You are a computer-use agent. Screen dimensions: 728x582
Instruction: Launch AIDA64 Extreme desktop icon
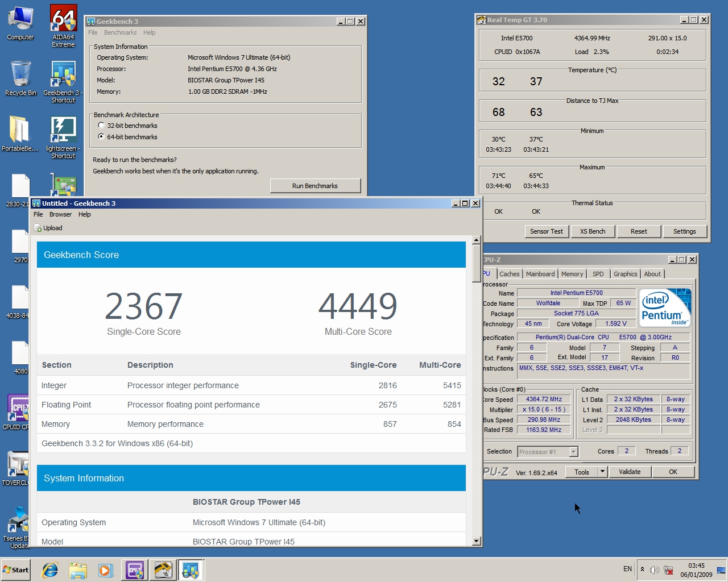[x=63, y=26]
